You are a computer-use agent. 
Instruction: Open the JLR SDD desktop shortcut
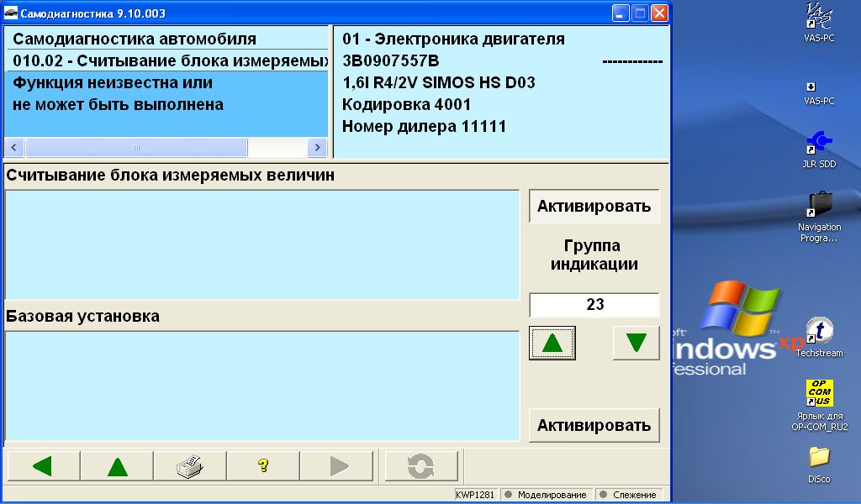click(x=819, y=150)
